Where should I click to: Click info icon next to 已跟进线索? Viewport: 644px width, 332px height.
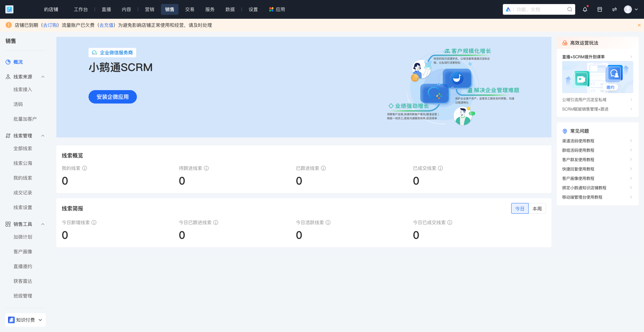(x=323, y=168)
